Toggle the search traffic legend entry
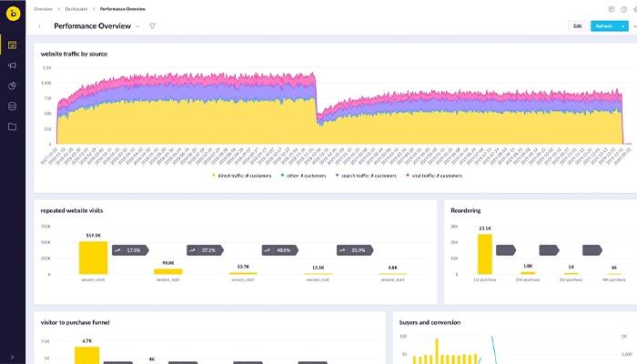 (x=366, y=176)
